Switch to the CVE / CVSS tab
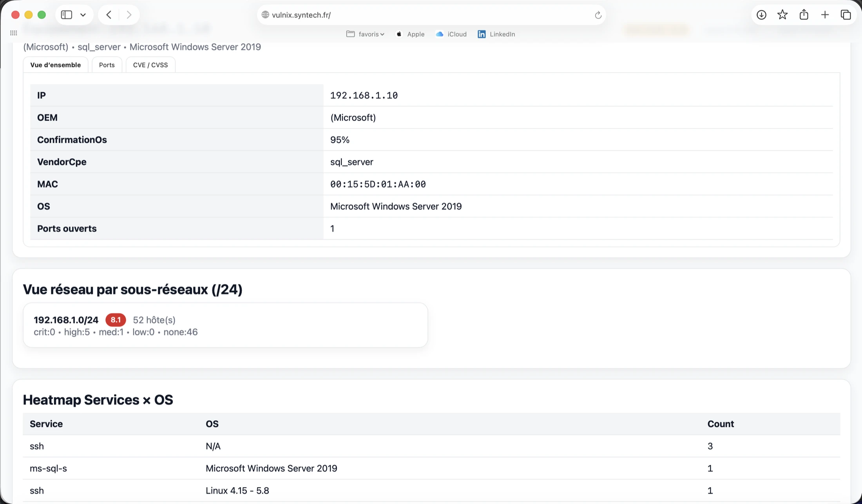This screenshot has height=504, width=862. 150,65
